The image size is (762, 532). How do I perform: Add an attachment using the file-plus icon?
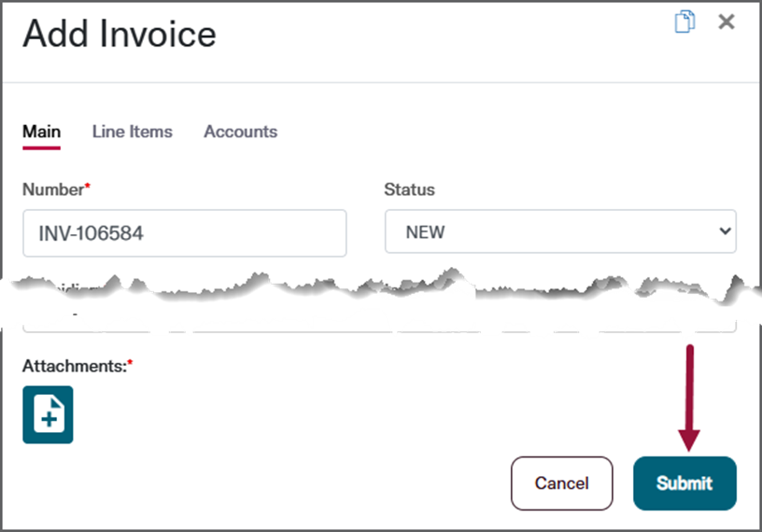48,414
